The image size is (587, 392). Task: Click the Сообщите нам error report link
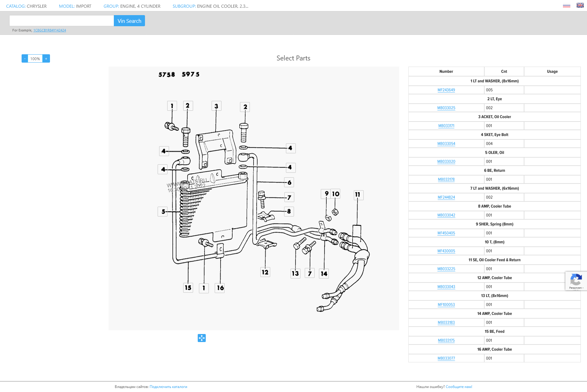(x=459, y=387)
